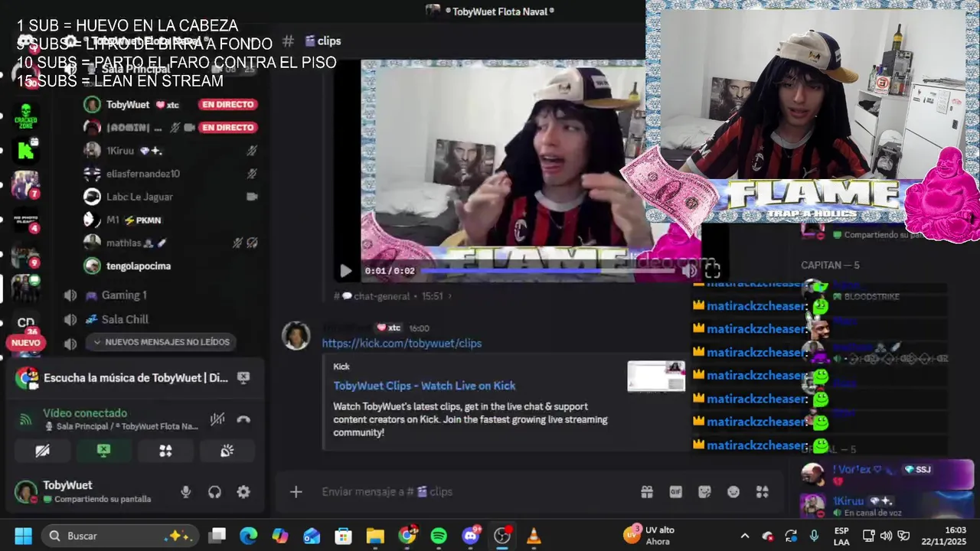Jump to NUEVO unread servers pill
The width and height of the screenshot is (980, 551).
(x=26, y=343)
